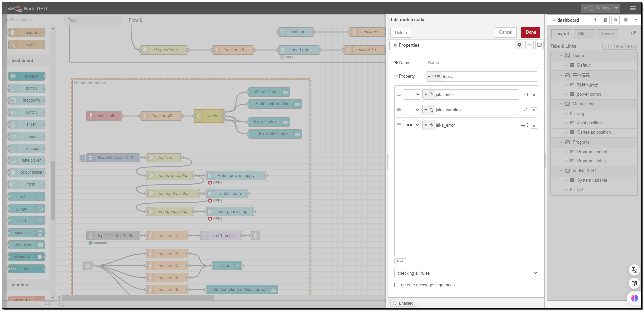Open msg. property type selector

434,76
